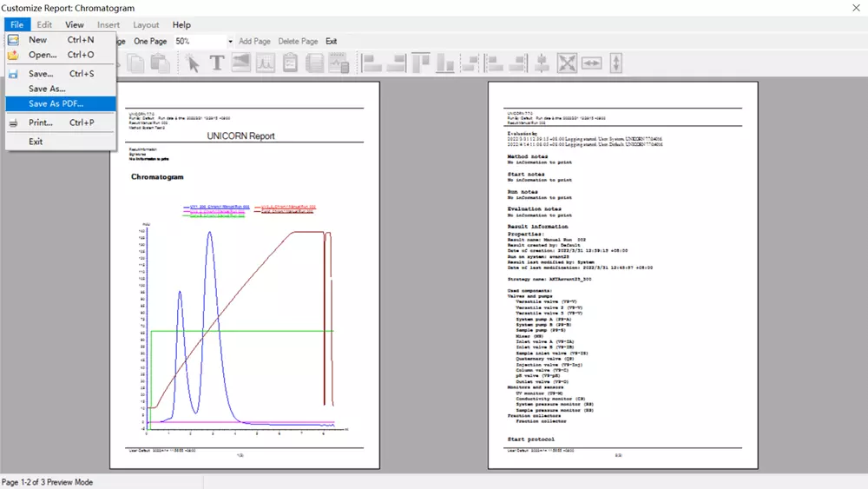
Task: Select Print... in the File menu
Action: pos(41,123)
